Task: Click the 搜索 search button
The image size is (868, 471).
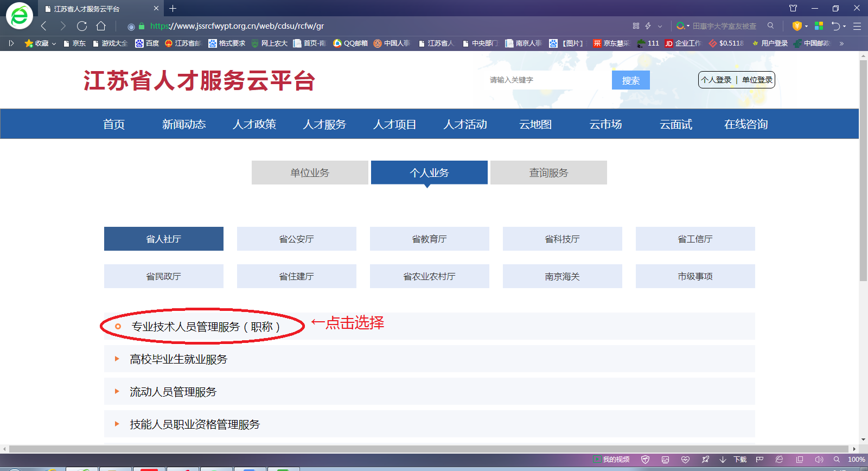Action: [x=631, y=80]
